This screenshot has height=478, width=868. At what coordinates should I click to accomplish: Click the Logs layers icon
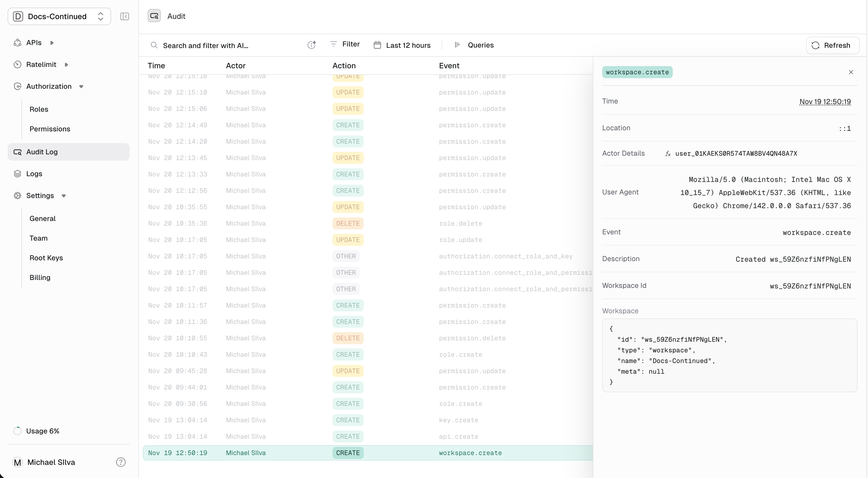[x=18, y=174]
